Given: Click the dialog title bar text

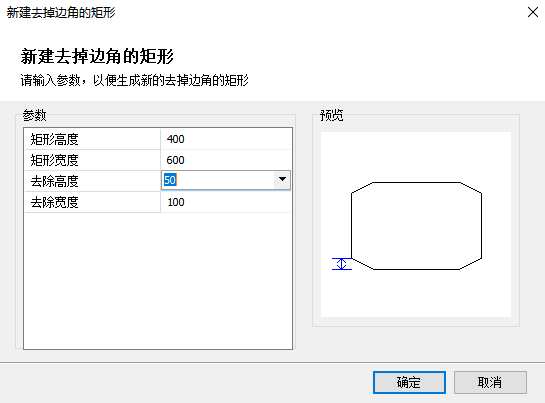Looking at the screenshot, I should point(61,13).
